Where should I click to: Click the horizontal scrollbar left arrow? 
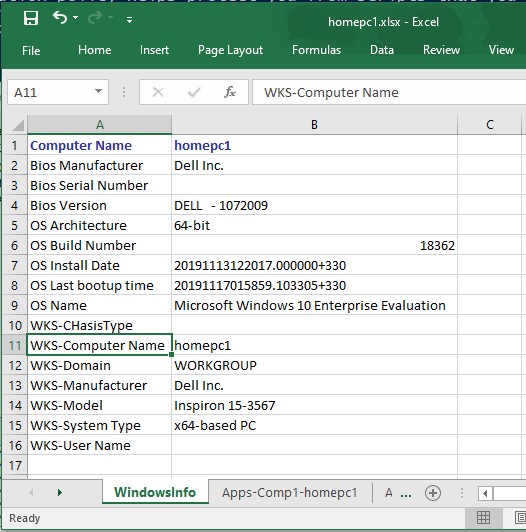pos(485,493)
